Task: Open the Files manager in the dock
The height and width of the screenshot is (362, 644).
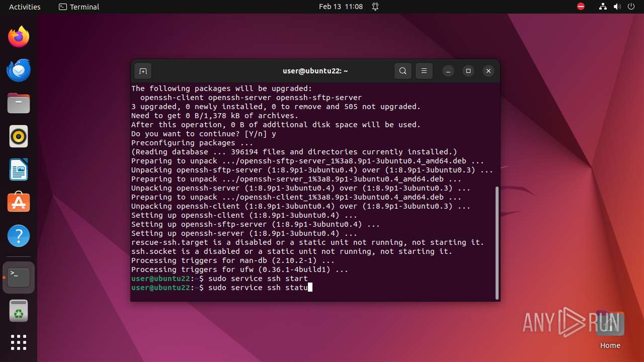Action: tap(19, 104)
